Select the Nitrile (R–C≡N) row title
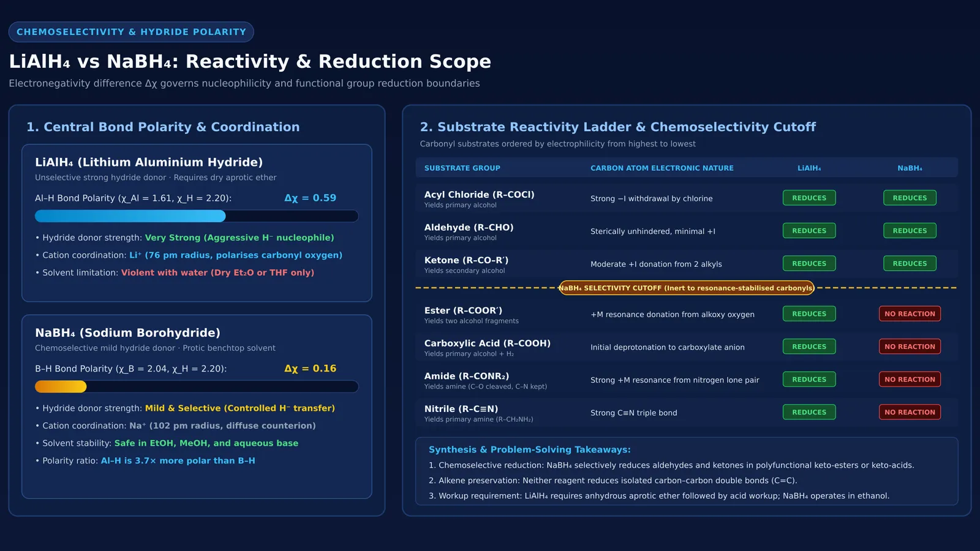Screen dimensions: 980x551 point(461,409)
